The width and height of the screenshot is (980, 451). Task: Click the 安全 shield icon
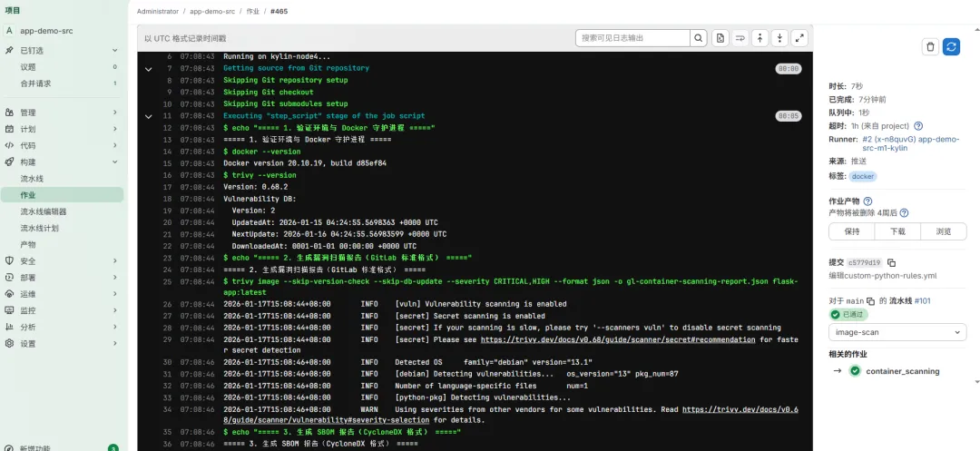click(x=9, y=261)
